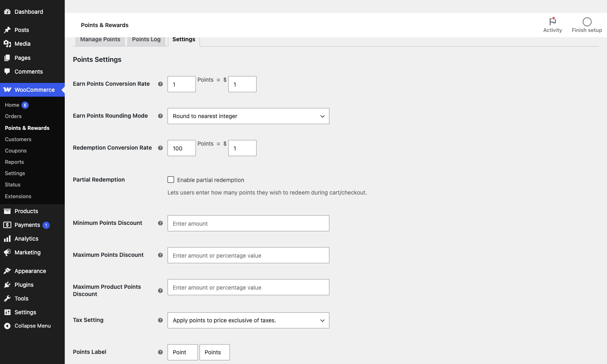
Task: Click the Products box icon
Action: [7, 211]
